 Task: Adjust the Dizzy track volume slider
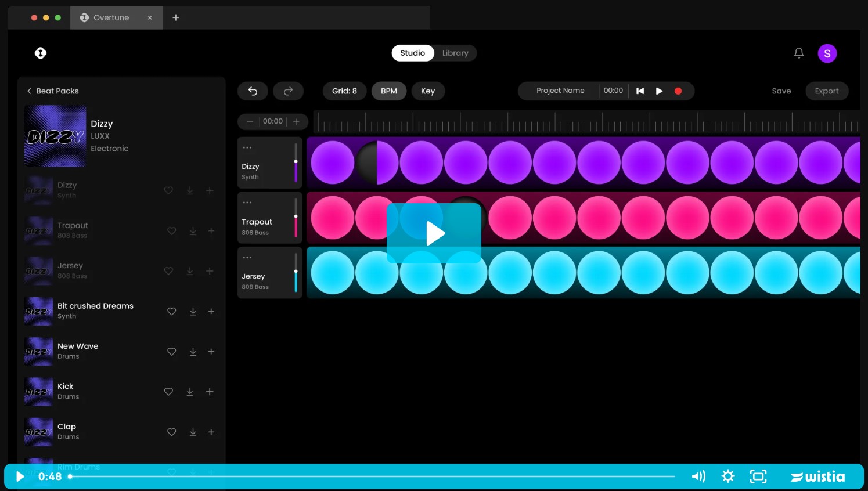[296, 163]
